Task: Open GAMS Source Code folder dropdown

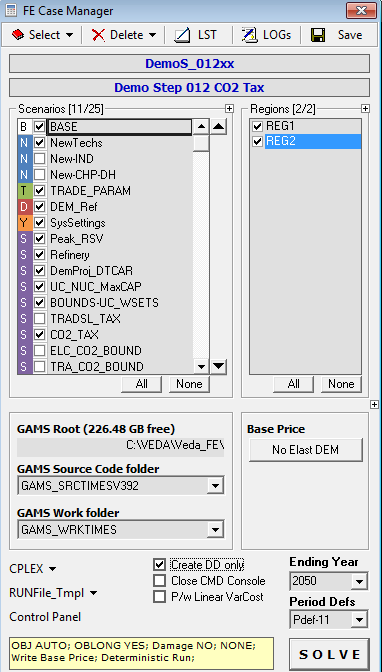Action: point(215,486)
